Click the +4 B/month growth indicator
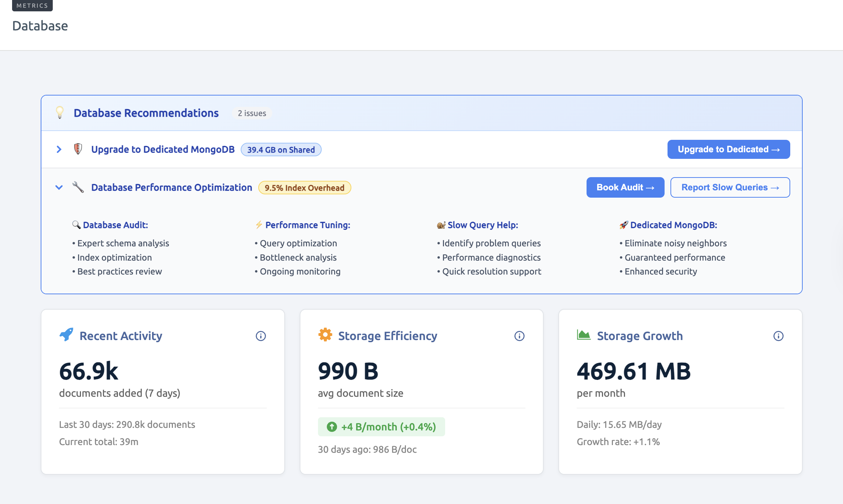 (381, 427)
